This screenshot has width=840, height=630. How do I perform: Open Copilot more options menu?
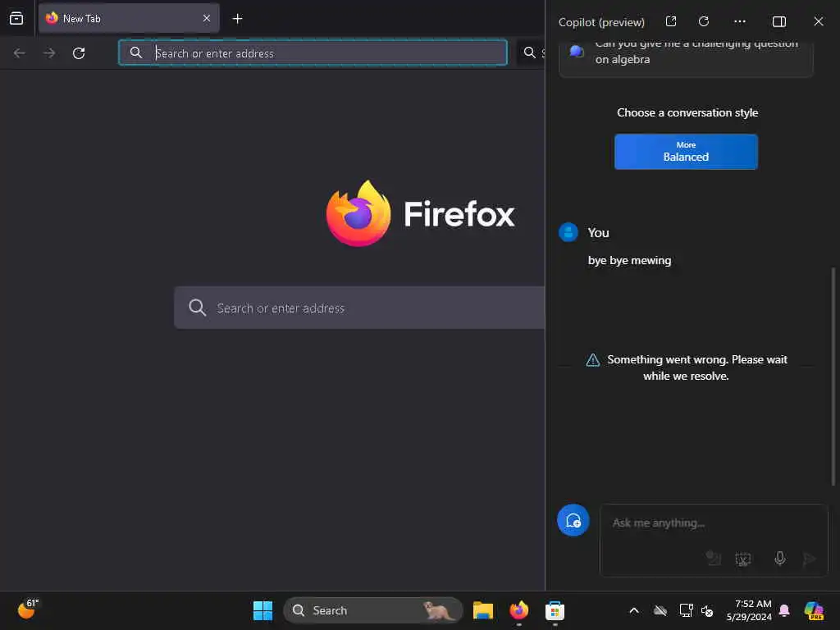[x=740, y=21]
